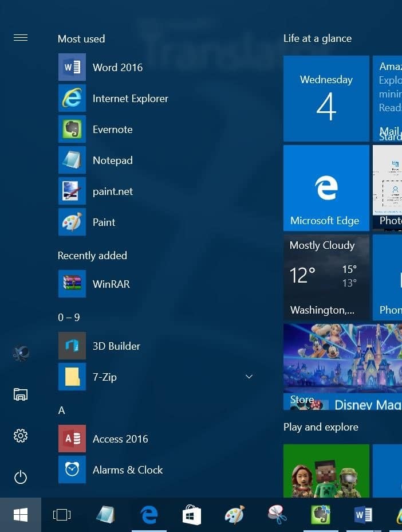Open the Xbox tile with avatars
402x532 pixels.
326,471
